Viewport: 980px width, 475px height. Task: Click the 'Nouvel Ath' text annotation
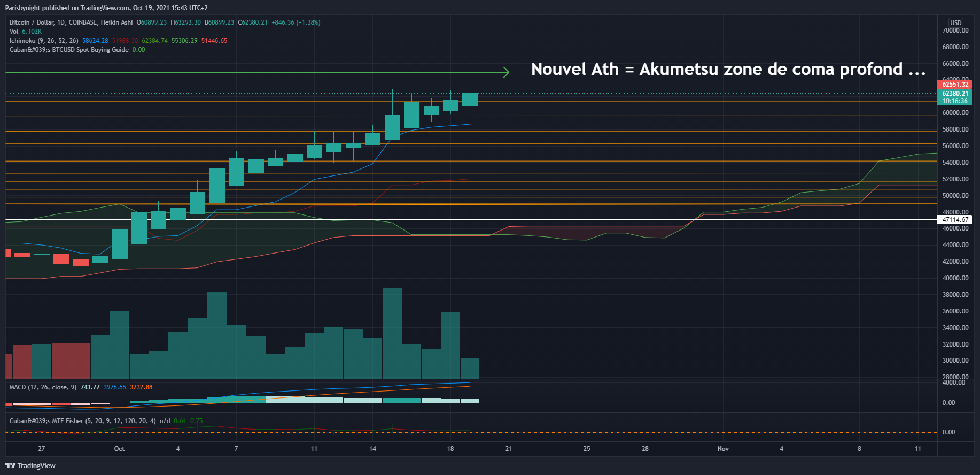click(x=728, y=69)
